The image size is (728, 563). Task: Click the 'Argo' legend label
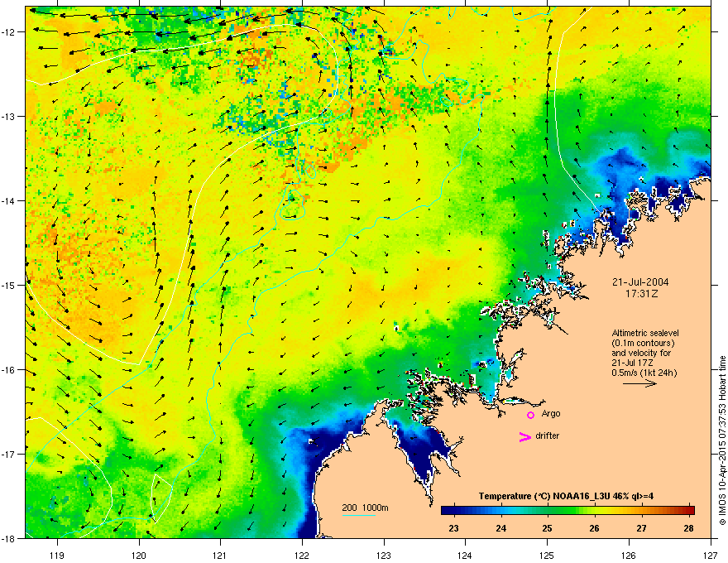coord(551,413)
